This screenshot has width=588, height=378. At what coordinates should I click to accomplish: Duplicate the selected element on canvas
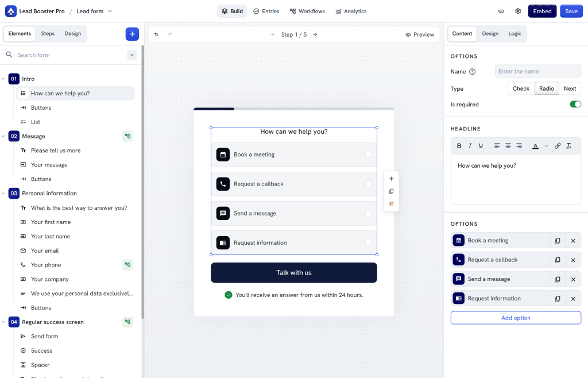[x=391, y=191]
